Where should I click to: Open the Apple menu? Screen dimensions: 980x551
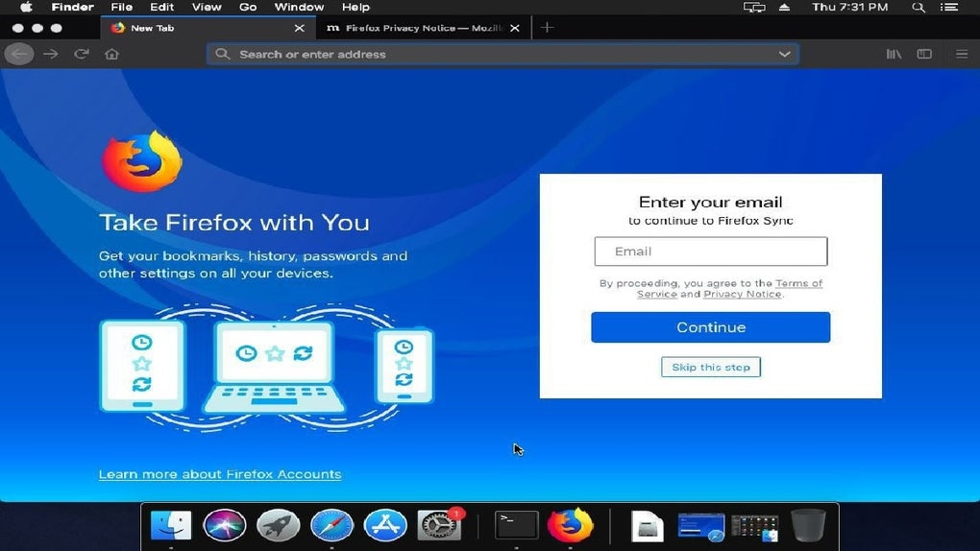click(x=26, y=7)
